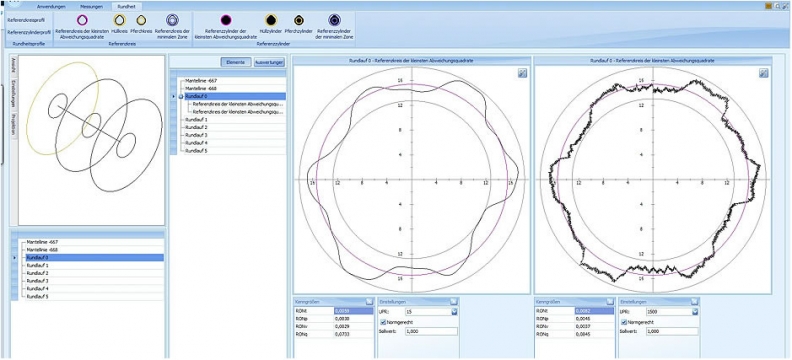The image size is (792, 360).
Task: Select the Pferchkreis reference circle icon
Action: 141,20
